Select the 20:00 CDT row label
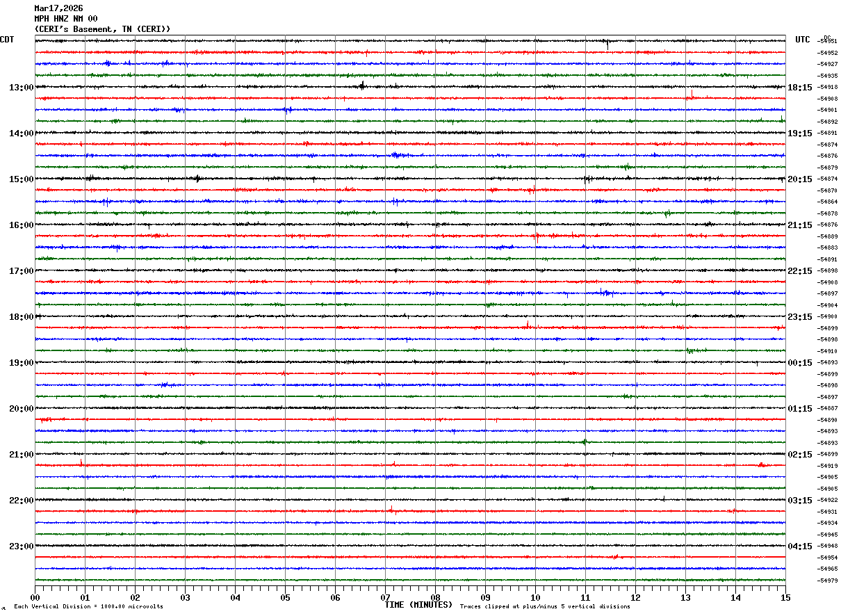The width and height of the screenshot is (841, 616). (x=21, y=409)
